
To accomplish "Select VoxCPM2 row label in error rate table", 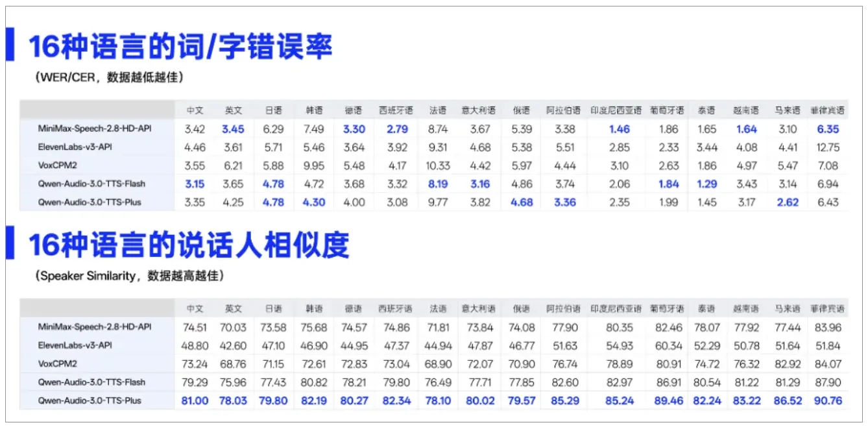I will (57, 165).
